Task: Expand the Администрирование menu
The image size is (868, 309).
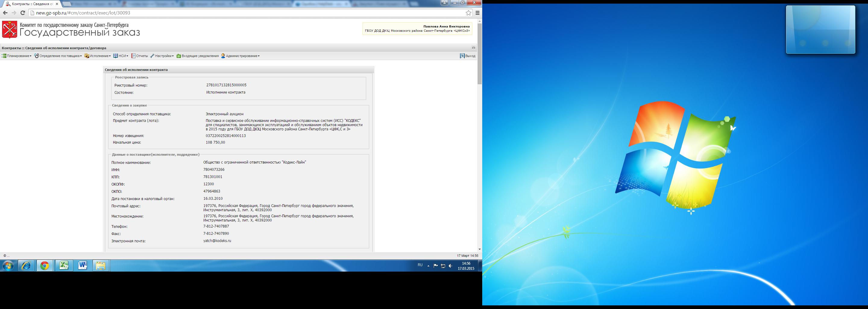Action: click(240, 56)
